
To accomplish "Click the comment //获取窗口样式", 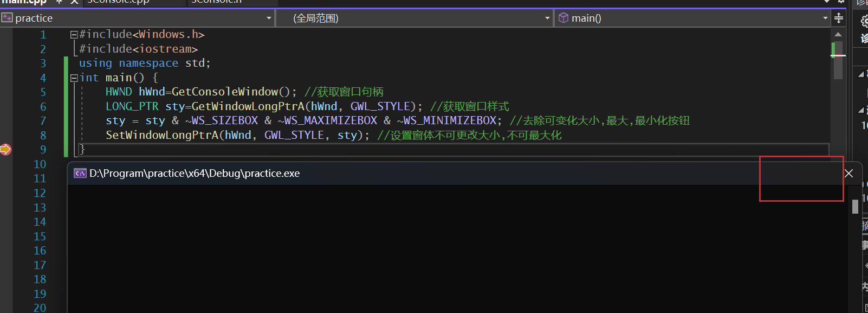I will tap(470, 106).
